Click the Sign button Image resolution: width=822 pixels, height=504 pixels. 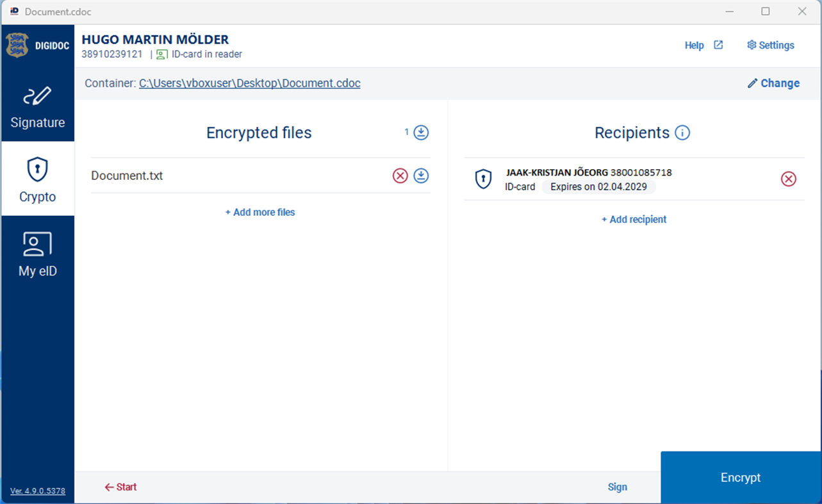pos(618,487)
